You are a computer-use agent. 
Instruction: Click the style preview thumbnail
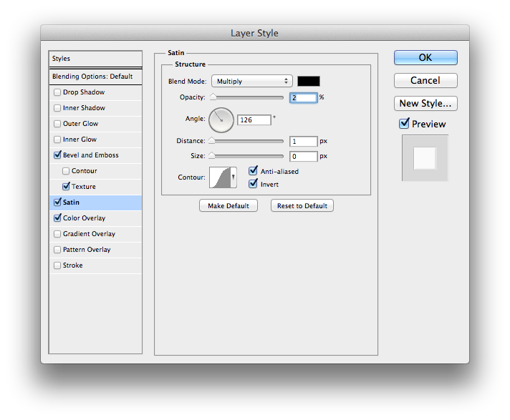(425, 158)
